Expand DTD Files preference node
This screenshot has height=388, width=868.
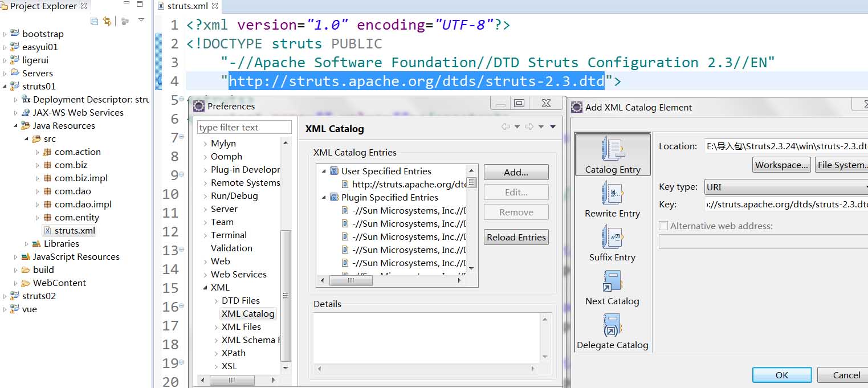216,301
